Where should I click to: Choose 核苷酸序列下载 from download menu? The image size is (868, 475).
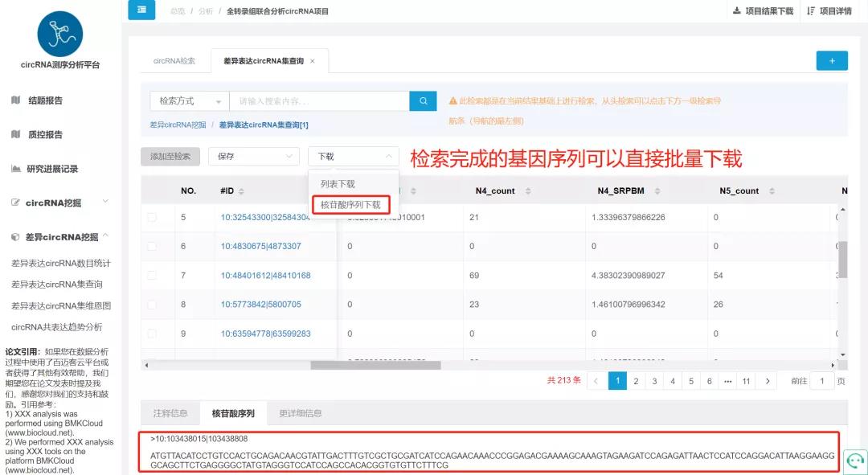click(x=350, y=205)
